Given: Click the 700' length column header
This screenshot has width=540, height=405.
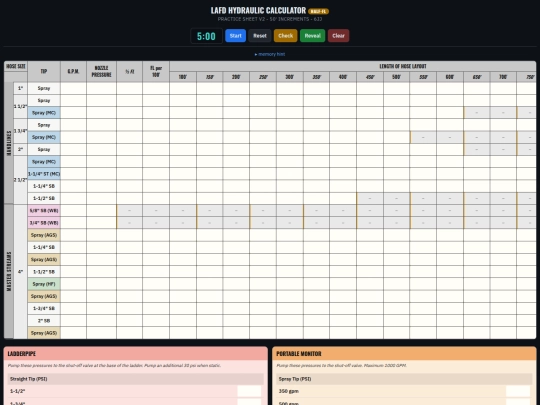Looking at the screenshot, I should click(x=503, y=77).
